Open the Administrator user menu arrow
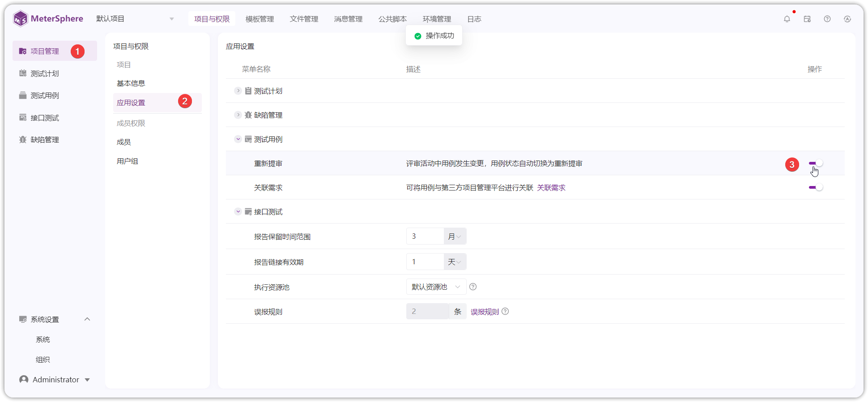Screen dimensions: 868x402 click(87, 380)
